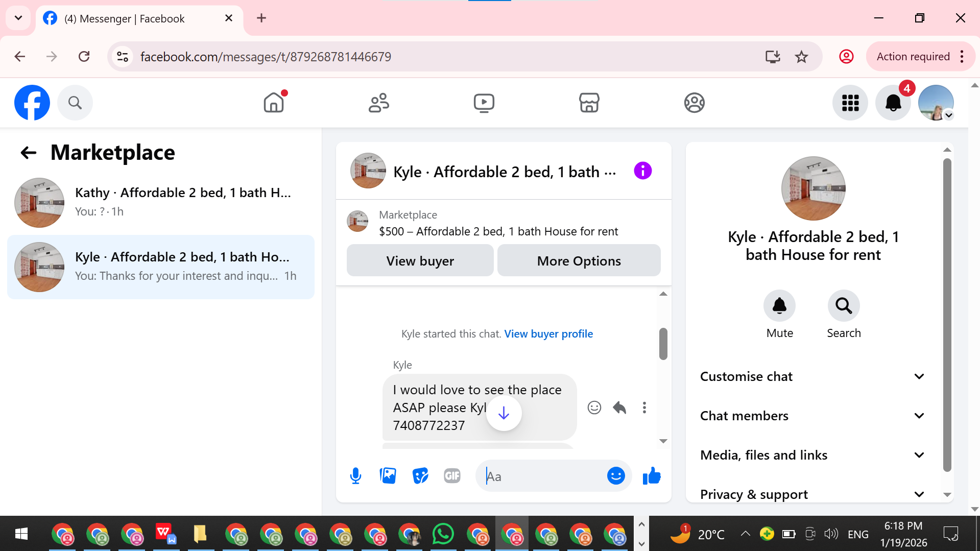Open the tab search dropdown
The height and width of the screenshot is (551, 980).
coord(18,18)
